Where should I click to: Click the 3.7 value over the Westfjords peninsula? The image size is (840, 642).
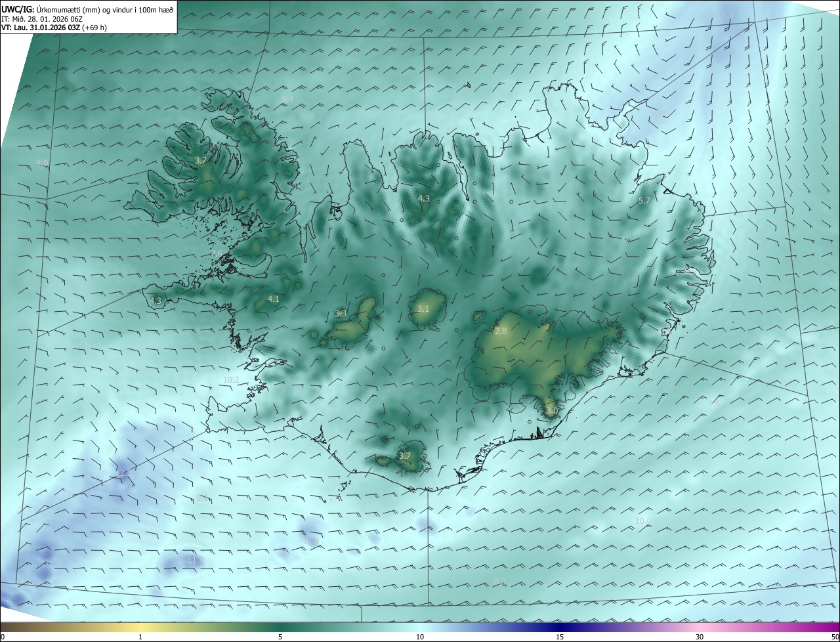(201, 161)
